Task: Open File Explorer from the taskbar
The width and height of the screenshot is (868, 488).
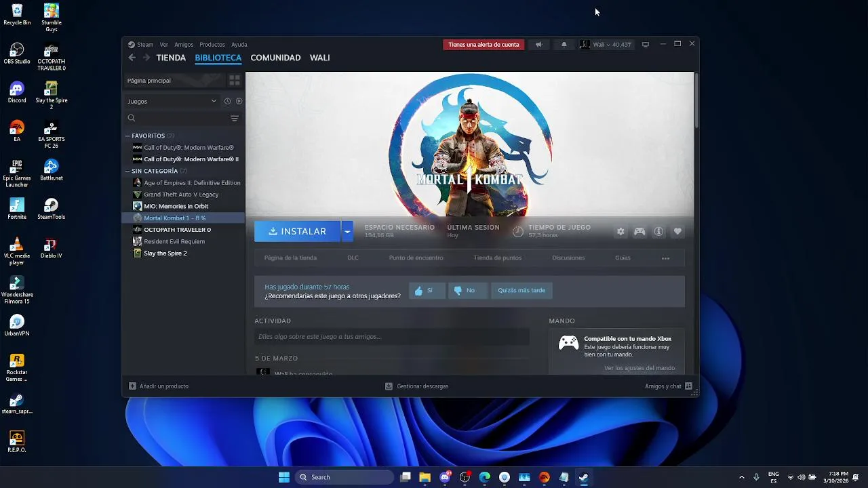Action: 425,477
